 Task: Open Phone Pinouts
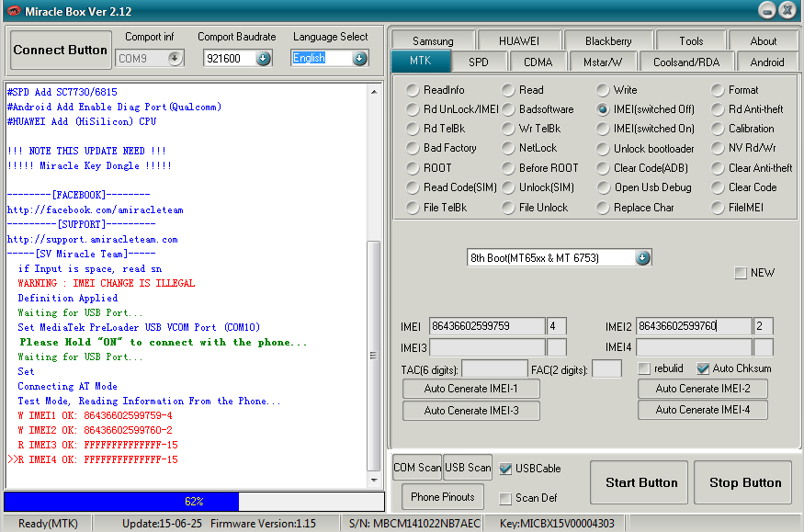(x=443, y=497)
